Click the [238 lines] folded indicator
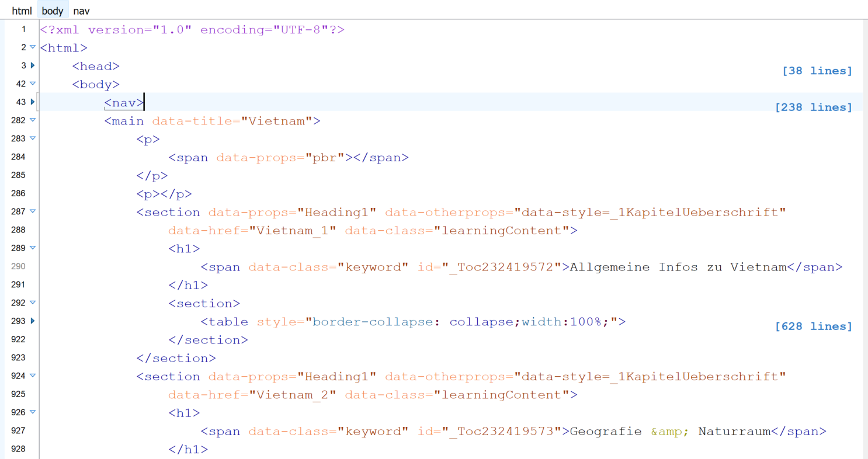Viewport: 868px width, 459px height. [814, 107]
